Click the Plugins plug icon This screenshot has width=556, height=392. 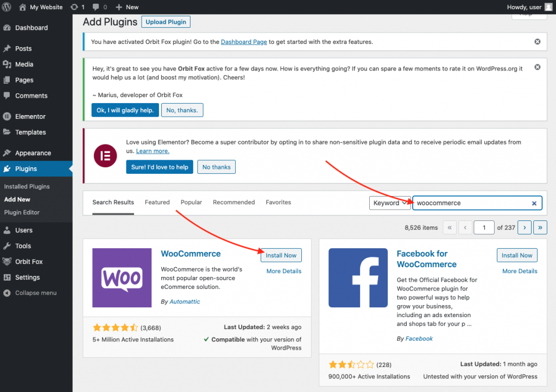(7, 169)
